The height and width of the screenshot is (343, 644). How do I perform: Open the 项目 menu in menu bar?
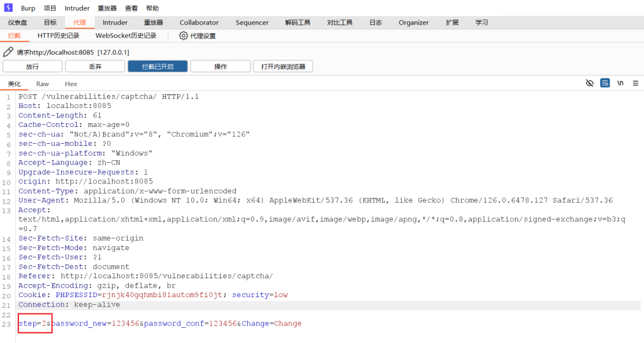click(50, 8)
